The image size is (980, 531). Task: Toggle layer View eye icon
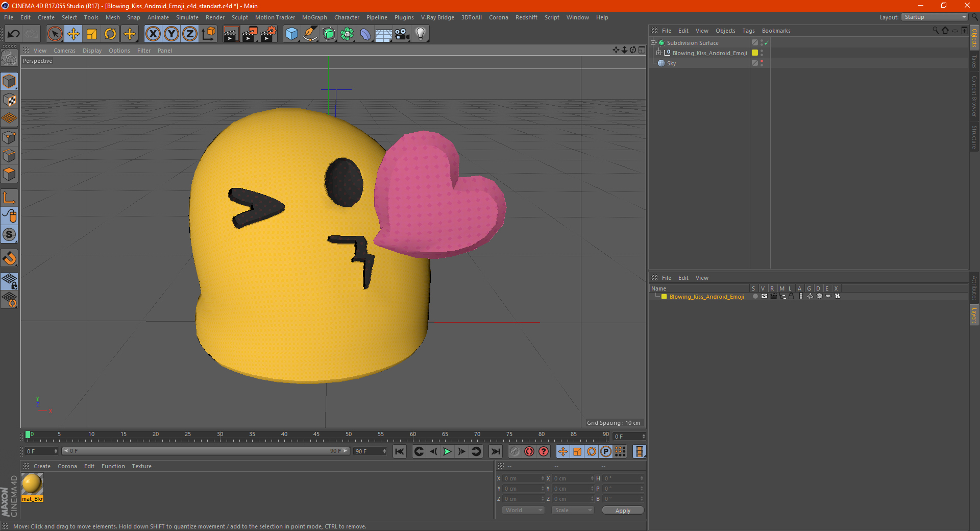[x=764, y=297]
